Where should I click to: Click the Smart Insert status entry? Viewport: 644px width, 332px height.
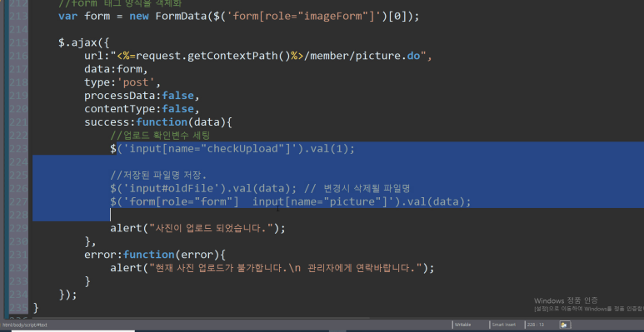[504, 325]
